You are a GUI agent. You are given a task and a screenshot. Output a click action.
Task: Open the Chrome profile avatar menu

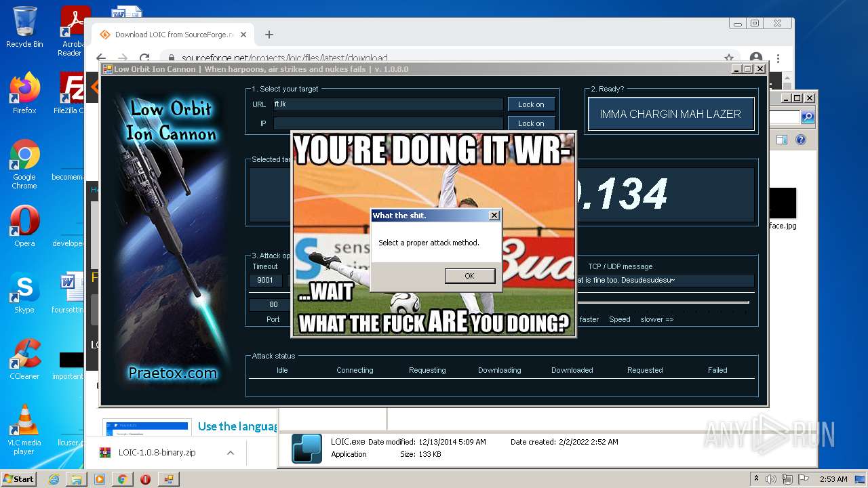756,58
